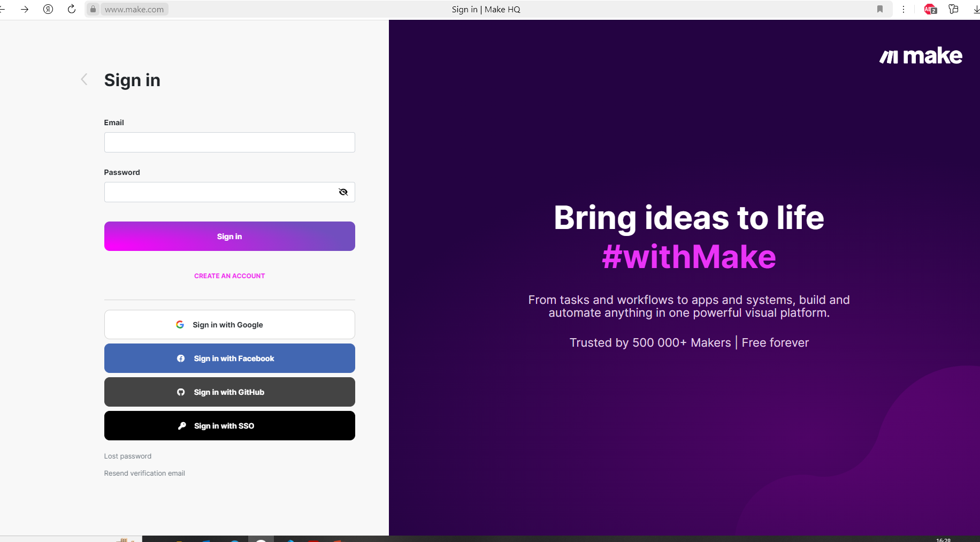The height and width of the screenshot is (542, 980).
Task: Choose Sign in with GitHub
Action: pos(229,392)
